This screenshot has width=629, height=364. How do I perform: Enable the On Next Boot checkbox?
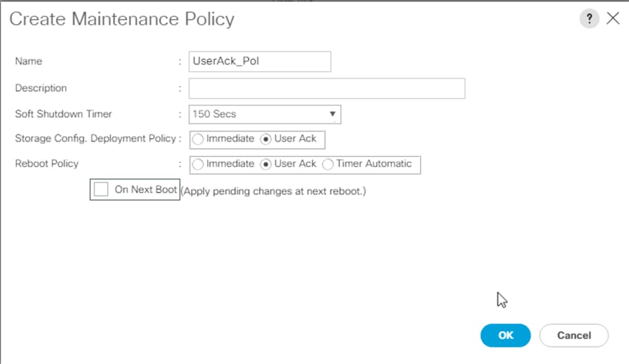click(101, 189)
